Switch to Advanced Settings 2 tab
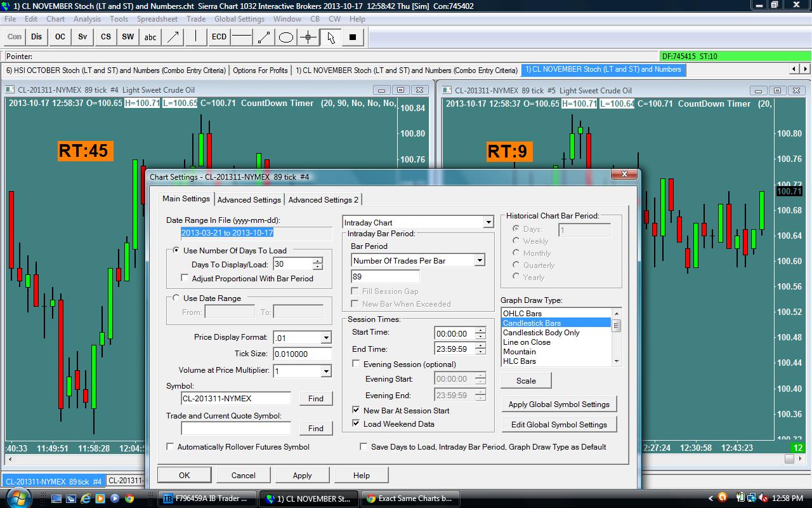The width and height of the screenshot is (812, 508). point(324,199)
